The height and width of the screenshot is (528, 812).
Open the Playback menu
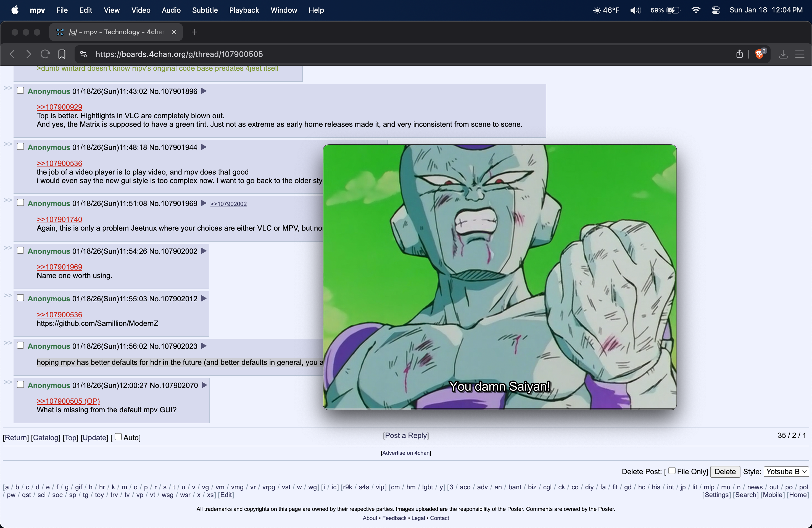point(244,10)
